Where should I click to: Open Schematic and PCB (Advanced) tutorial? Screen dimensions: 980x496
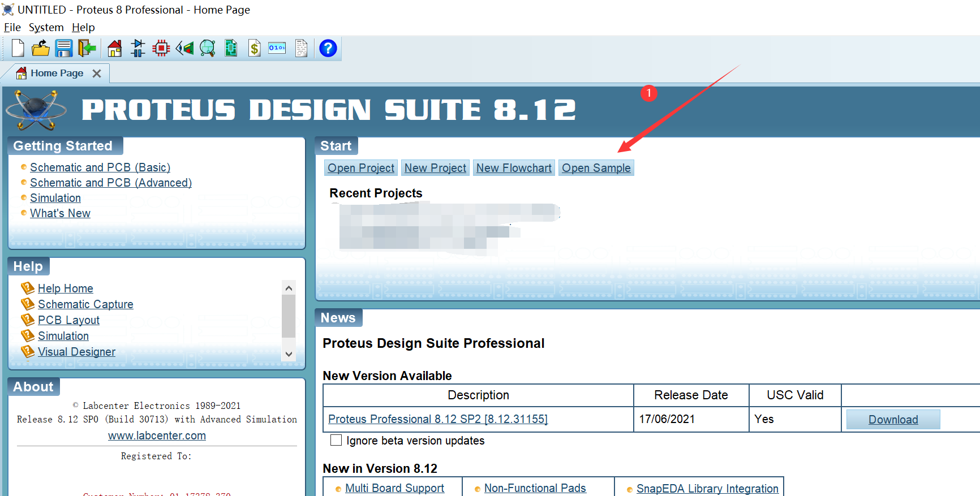pos(111,183)
